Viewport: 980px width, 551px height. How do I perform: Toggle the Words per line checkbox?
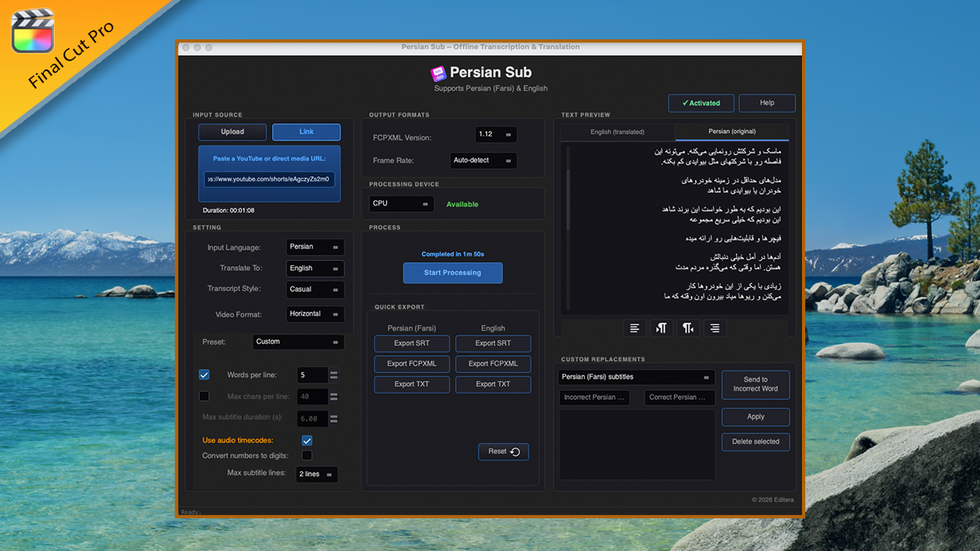[x=204, y=375]
